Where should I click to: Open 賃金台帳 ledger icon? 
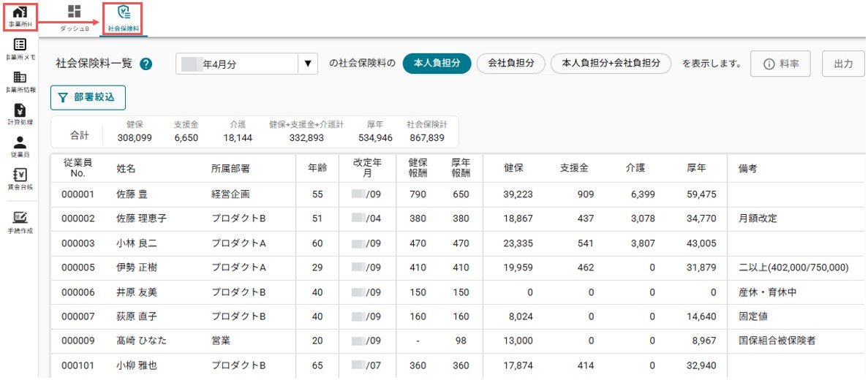(19, 179)
